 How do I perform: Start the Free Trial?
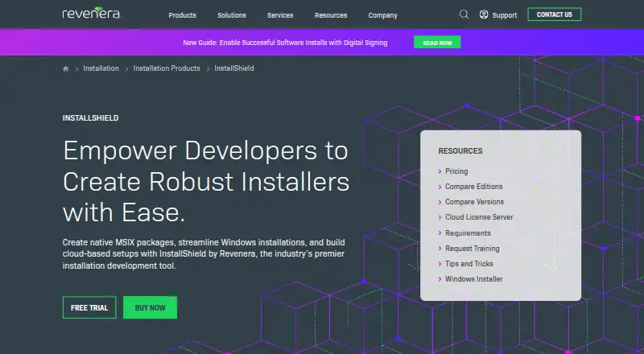pyautogui.click(x=89, y=307)
